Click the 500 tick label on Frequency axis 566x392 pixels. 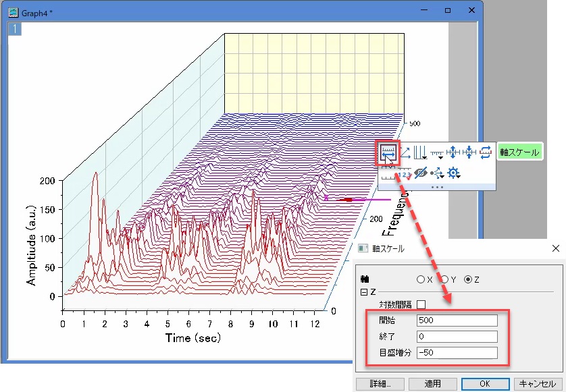[415, 123]
